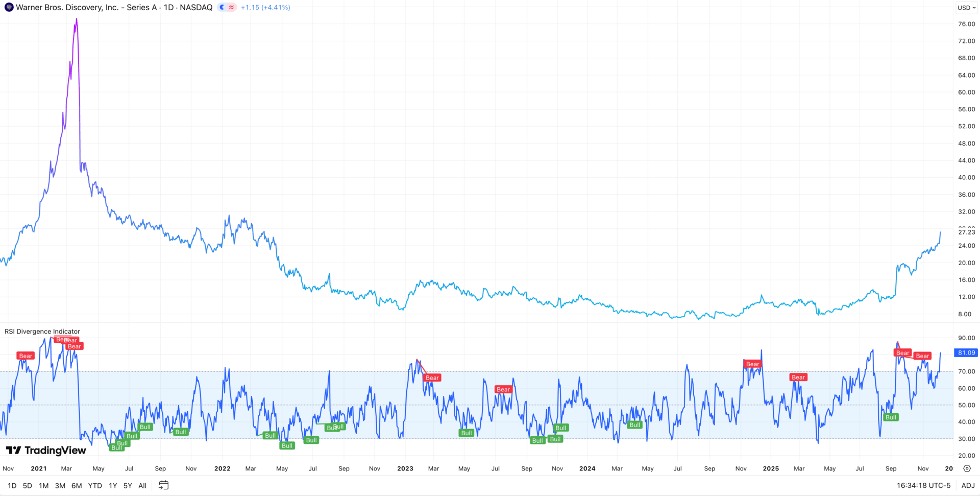Click the Bear marker near March 2025
The image size is (980, 496).
point(798,377)
